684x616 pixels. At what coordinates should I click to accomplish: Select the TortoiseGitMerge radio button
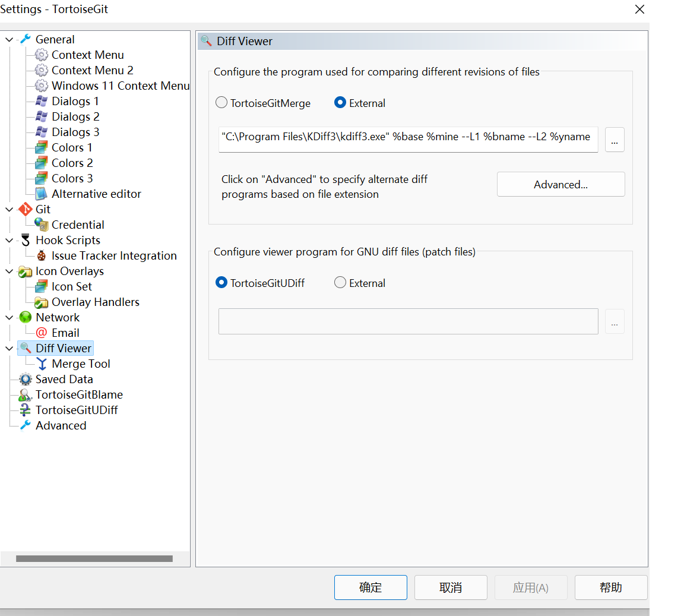pos(221,103)
